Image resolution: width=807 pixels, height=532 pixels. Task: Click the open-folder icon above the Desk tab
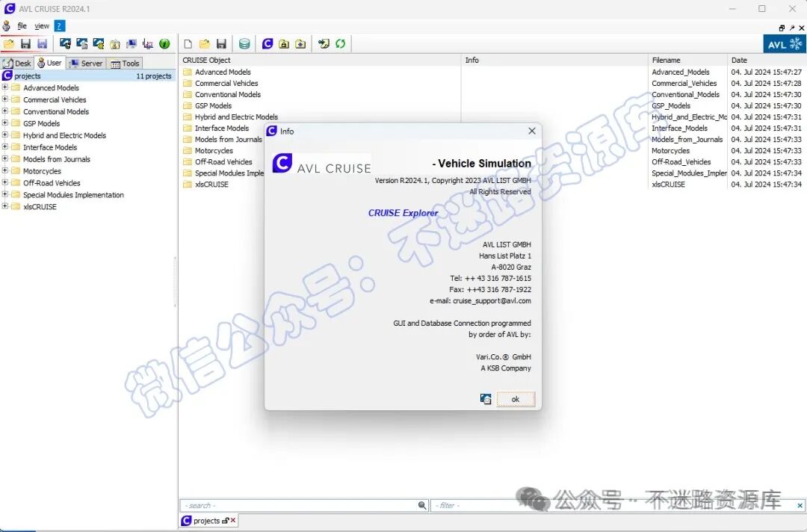tap(9, 44)
